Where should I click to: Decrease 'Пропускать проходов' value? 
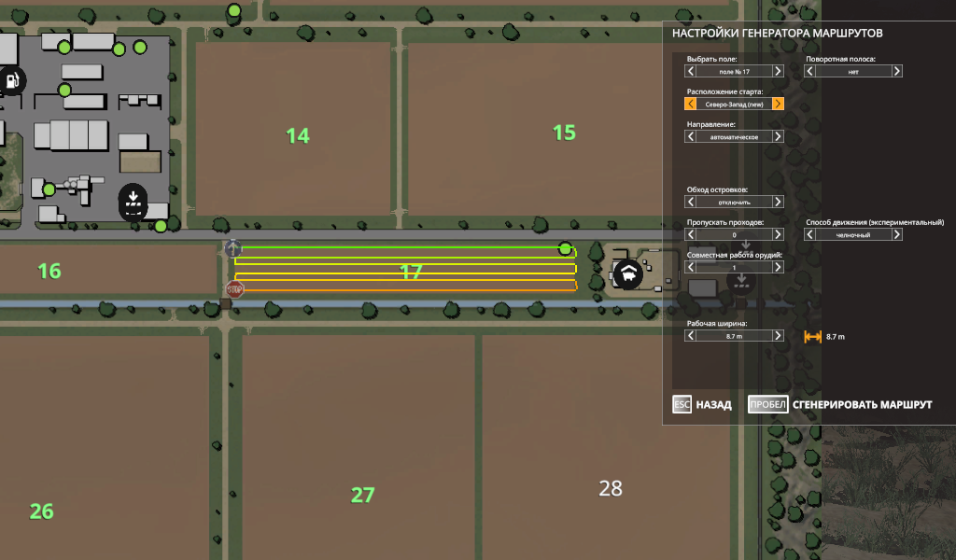(x=690, y=234)
